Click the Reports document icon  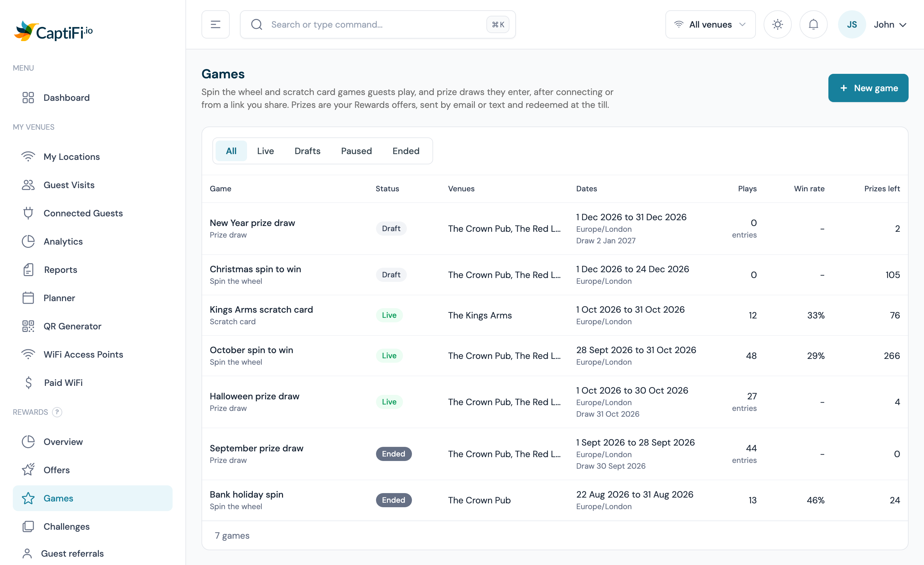pyautogui.click(x=28, y=270)
